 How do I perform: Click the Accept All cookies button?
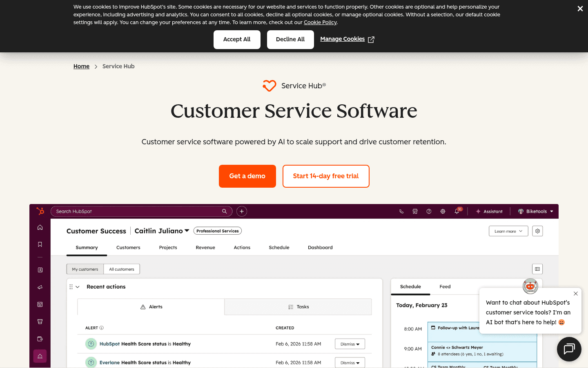coord(237,40)
